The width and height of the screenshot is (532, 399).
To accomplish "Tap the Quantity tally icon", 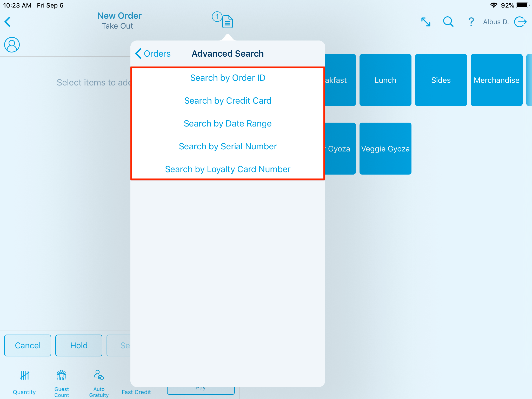I will (24, 376).
